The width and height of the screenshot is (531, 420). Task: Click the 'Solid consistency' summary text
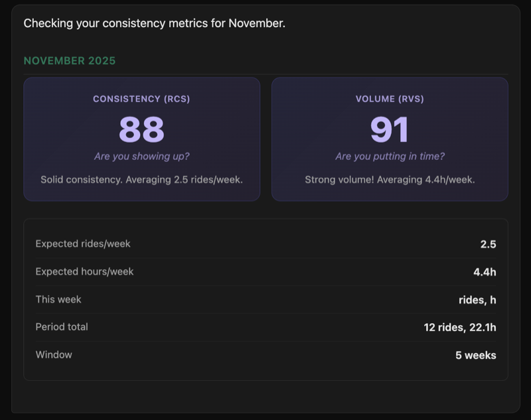pyautogui.click(x=141, y=180)
